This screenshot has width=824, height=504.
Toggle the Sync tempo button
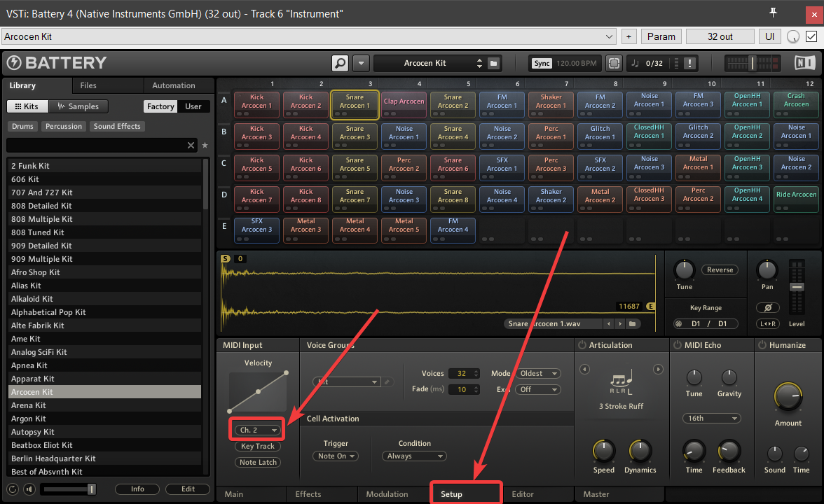(x=542, y=64)
